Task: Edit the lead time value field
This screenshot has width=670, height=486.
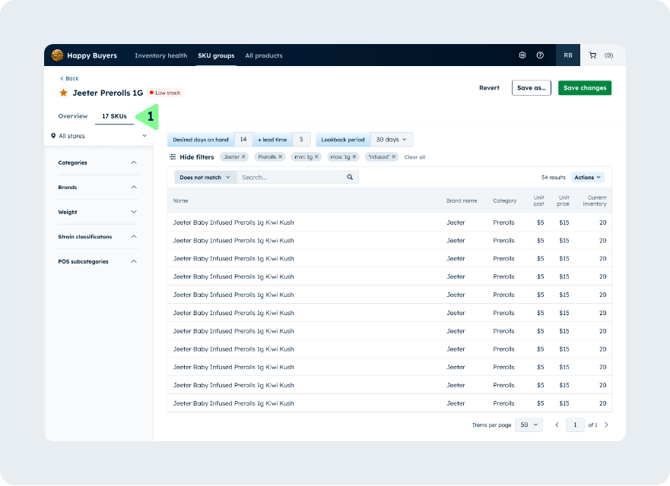Action: click(x=301, y=139)
